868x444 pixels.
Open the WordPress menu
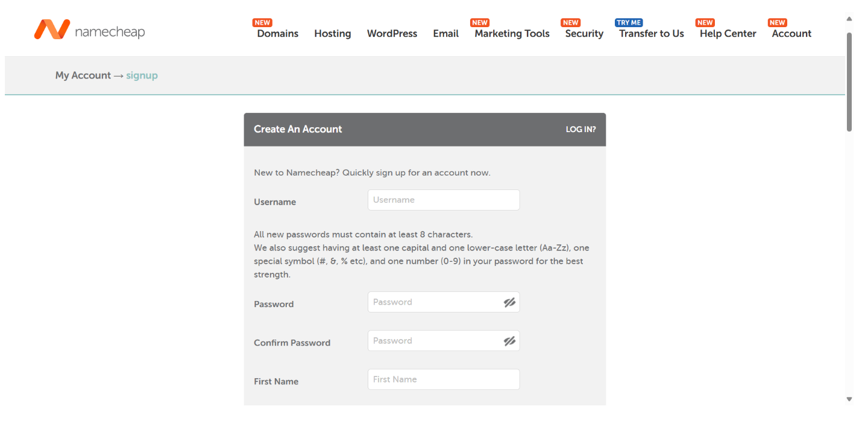tap(392, 34)
